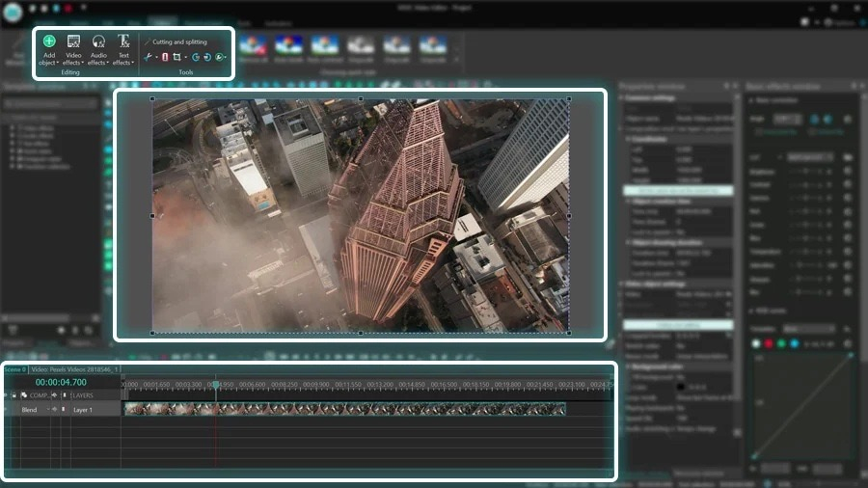The height and width of the screenshot is (488, 868).
Task: Click the rotate 90 degrees clockwise icon
Action: [207, 57]
